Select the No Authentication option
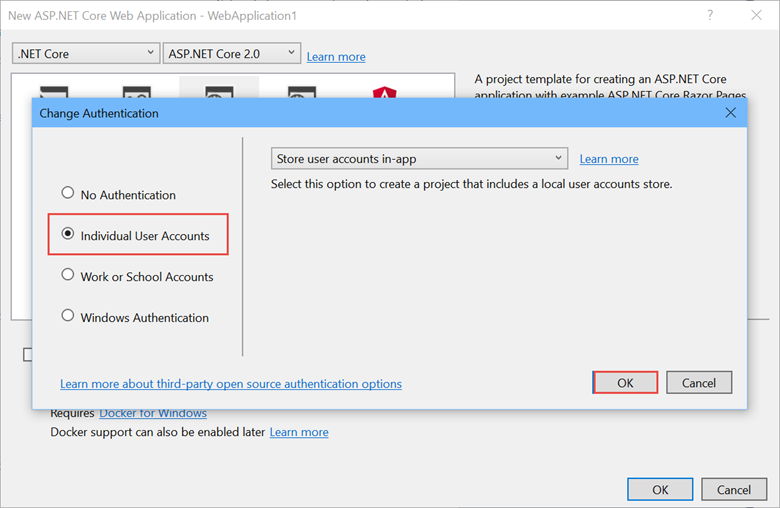The width and height of the screenshot is (780, 508). click(68, 194)
